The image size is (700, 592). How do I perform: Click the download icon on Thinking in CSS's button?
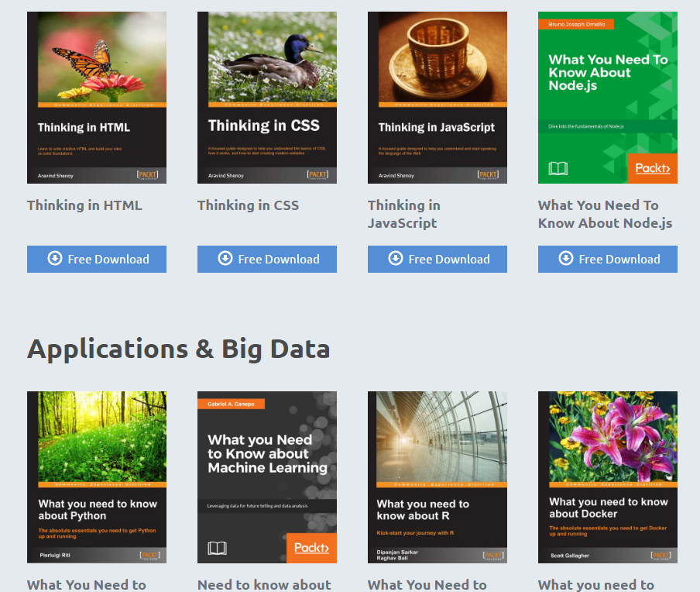click(224, 259)
